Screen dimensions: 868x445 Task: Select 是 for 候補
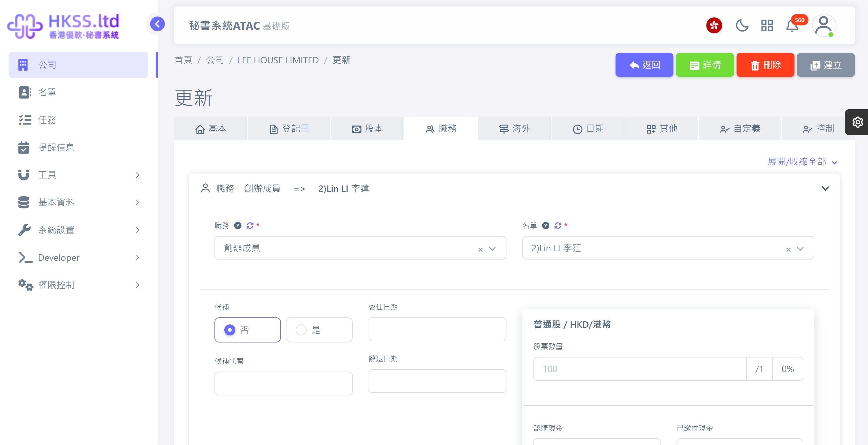pyautogui.click(x=319, y=330)
